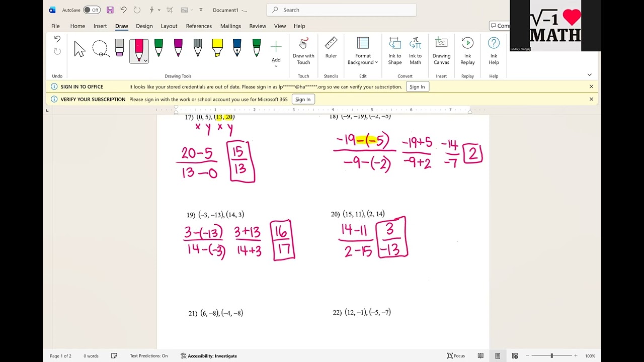The height and width of the screenshot is (362, 644).
Task: Switch to Read Mode view
Action: [480, 356]
